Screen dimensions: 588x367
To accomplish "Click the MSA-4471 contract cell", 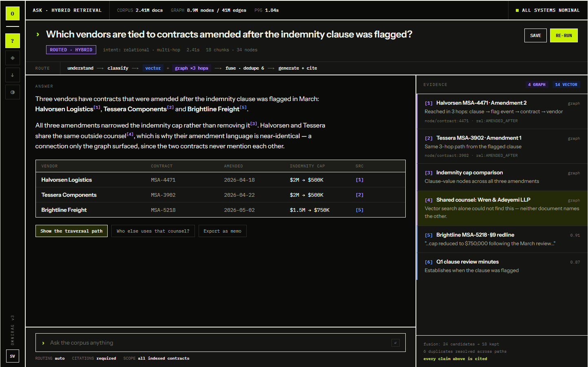I will click(163, 180).
